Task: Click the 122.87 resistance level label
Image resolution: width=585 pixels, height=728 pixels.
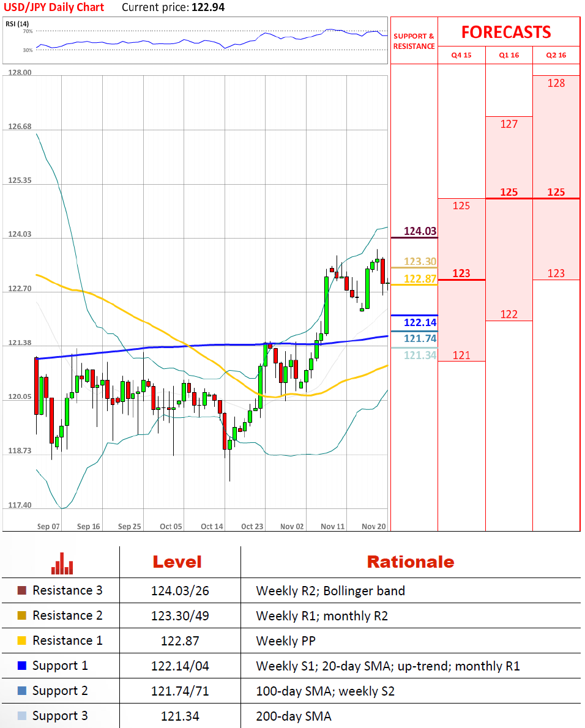Action: (420, 278)
